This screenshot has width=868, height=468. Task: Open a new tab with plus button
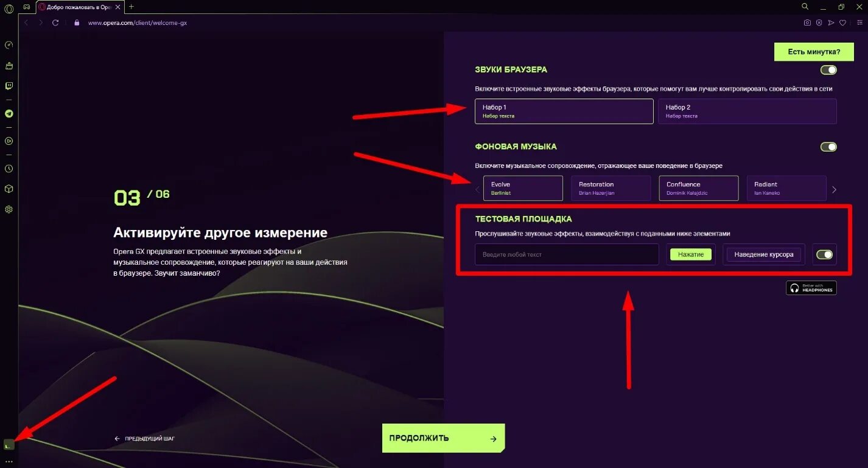coord(131,7)
